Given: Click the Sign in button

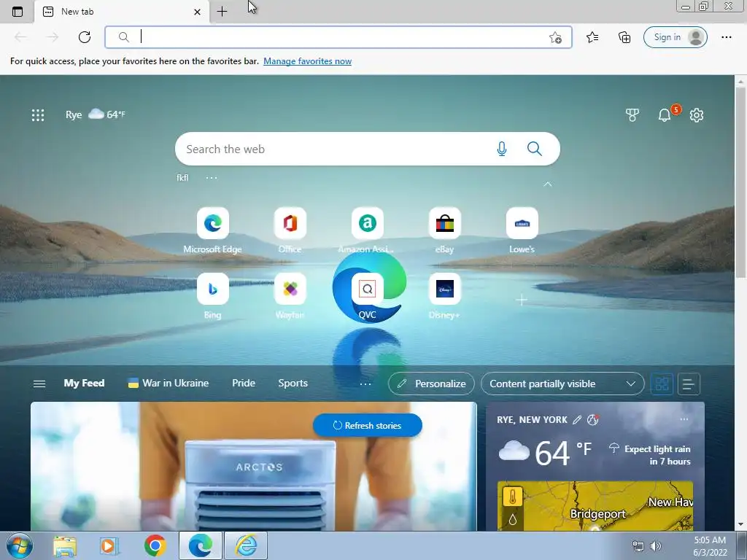Looking at the screenshot, I should coord(675,37).
